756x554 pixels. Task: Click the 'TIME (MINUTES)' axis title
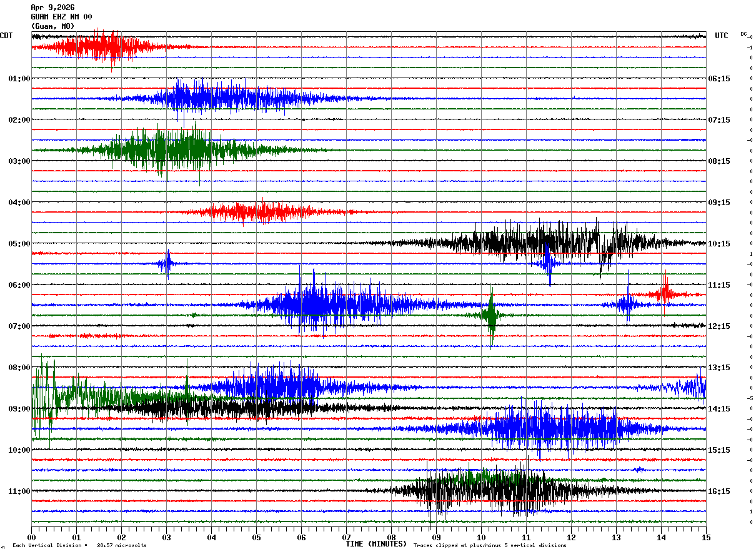376,543
